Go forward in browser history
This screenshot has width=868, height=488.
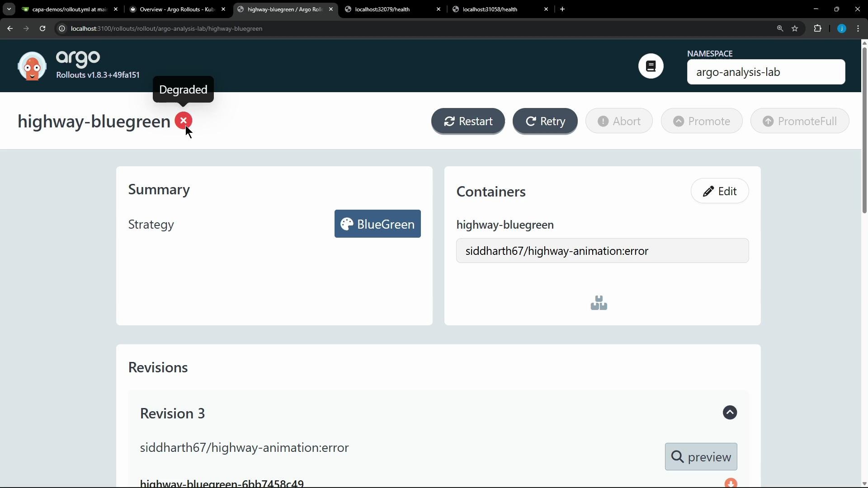click(26, 28)
